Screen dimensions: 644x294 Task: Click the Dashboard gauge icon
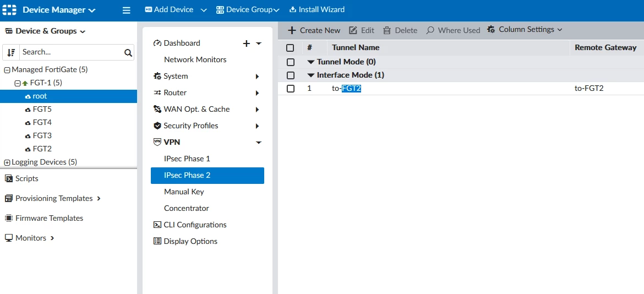(157, 43)
